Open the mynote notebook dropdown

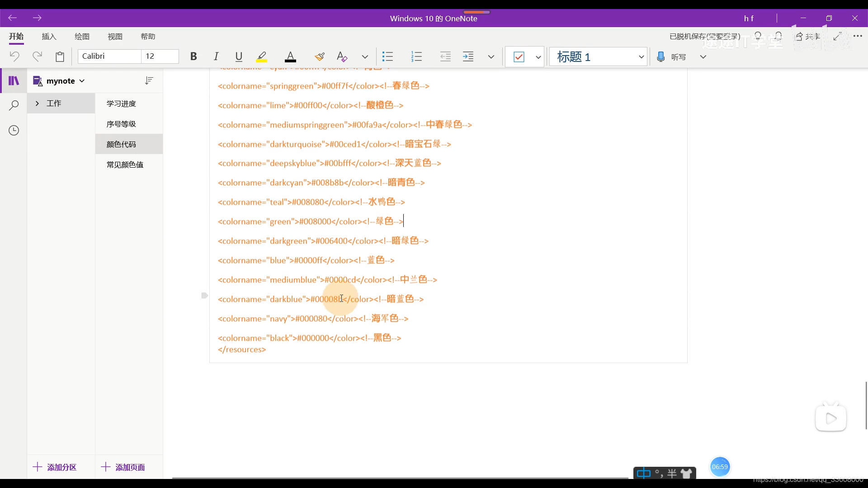[x=59, y=81]
